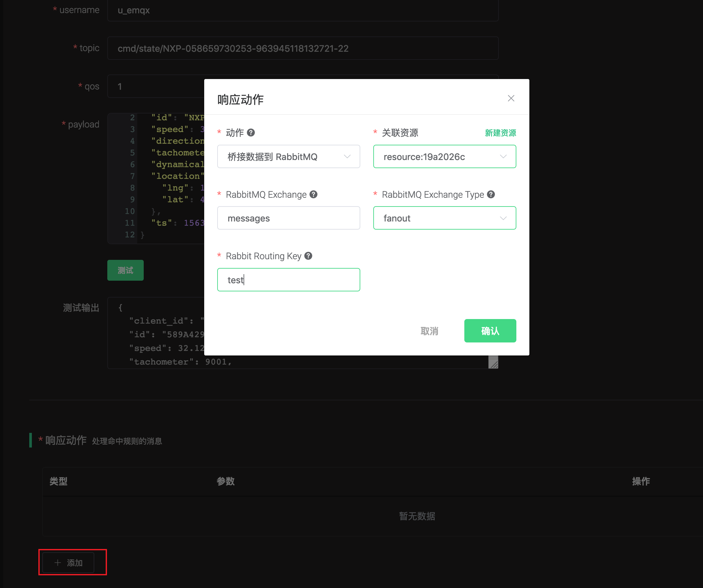Click the 类型 column header
This screenshot has width=703, height=588.
(59, 481)
